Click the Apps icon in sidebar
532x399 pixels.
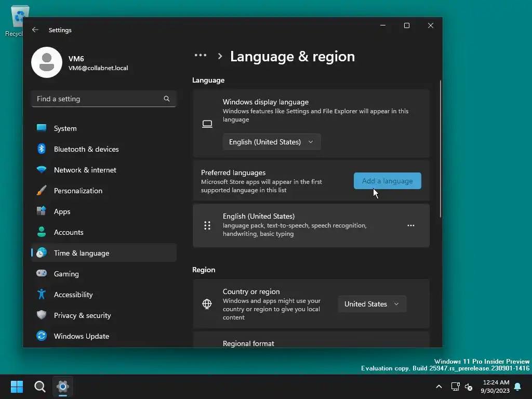(42, 211)
